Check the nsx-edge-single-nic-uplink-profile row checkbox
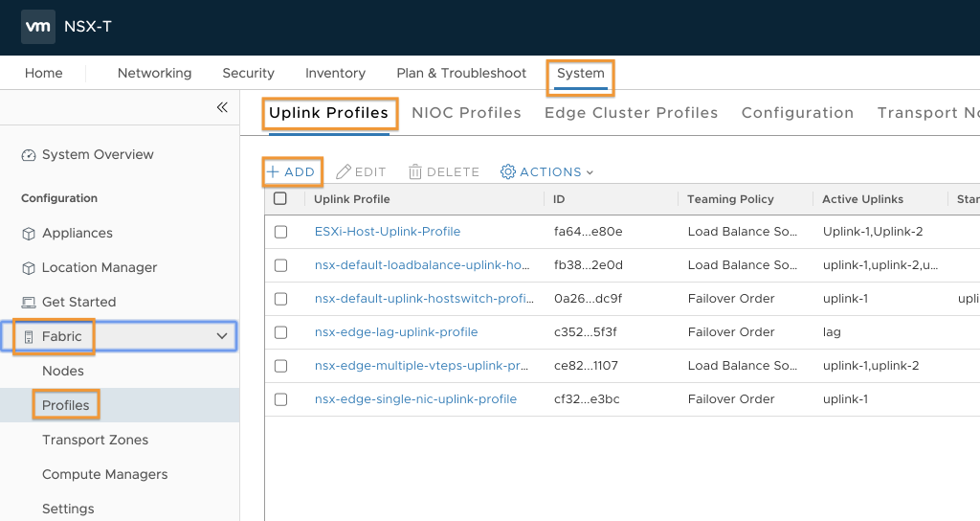980x521 pixels. pos(280,399)
